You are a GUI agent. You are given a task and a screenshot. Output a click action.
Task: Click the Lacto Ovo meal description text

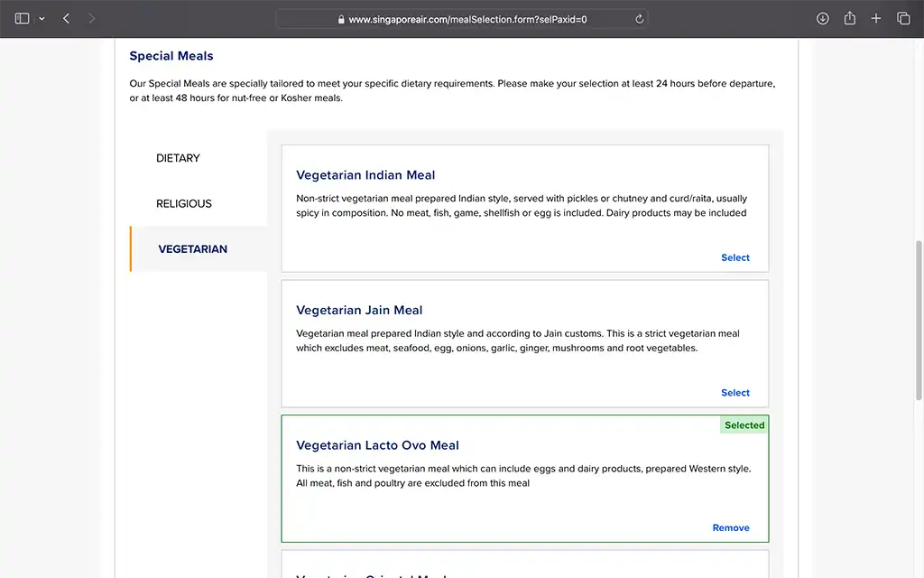tap(523, 476)
